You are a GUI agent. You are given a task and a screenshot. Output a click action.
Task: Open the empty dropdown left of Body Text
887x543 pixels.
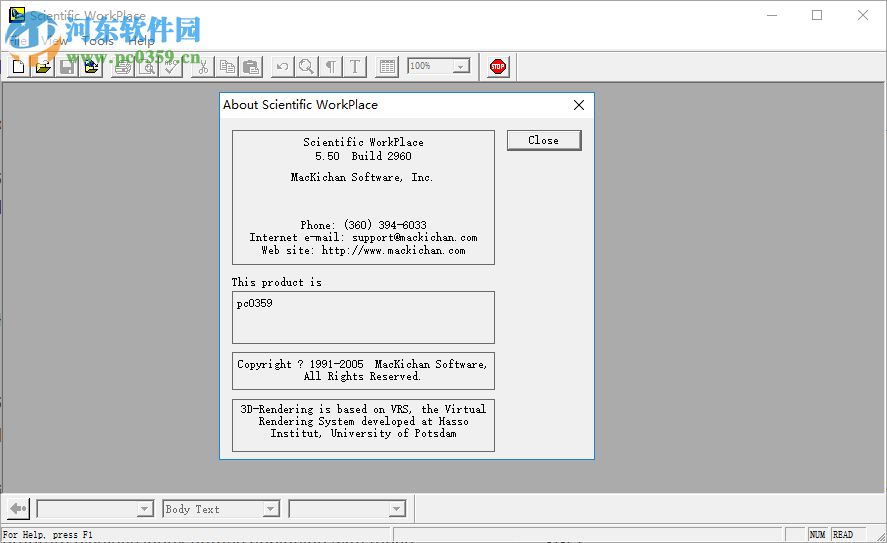click(145, 509)
